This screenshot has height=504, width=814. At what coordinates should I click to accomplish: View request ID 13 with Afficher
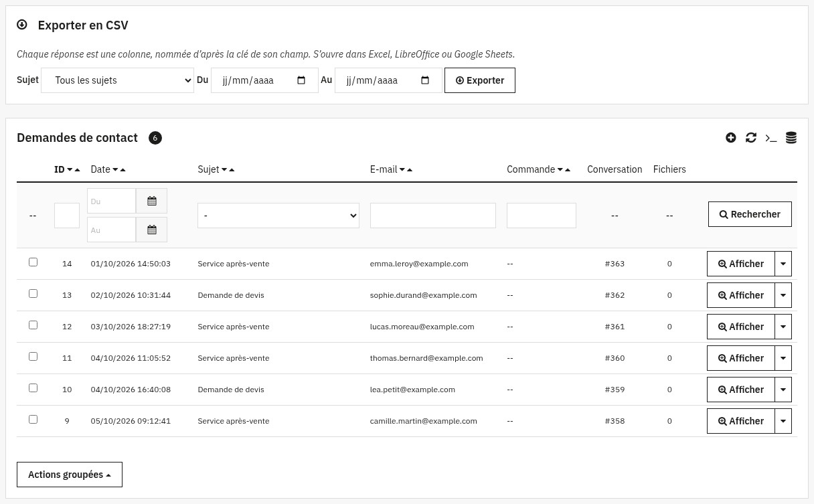(x=741, y=295)
